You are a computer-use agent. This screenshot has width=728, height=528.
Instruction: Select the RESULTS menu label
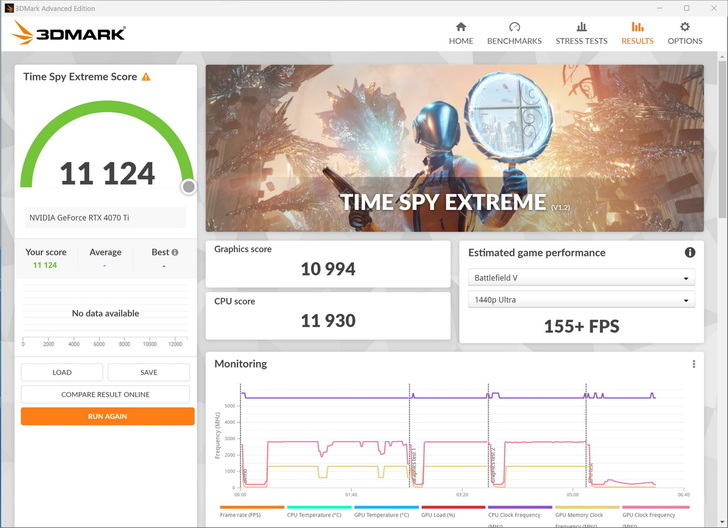click(x=637, y=41)
